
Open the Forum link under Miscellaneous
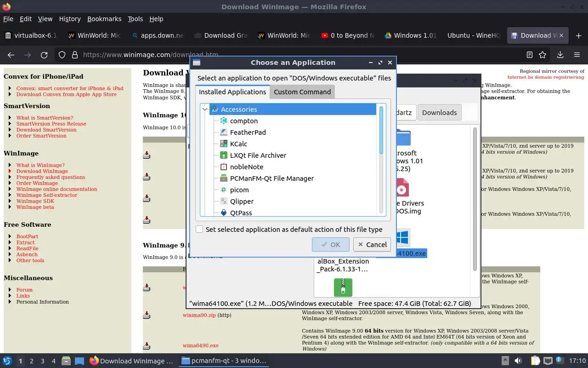[x=24, y=290]
